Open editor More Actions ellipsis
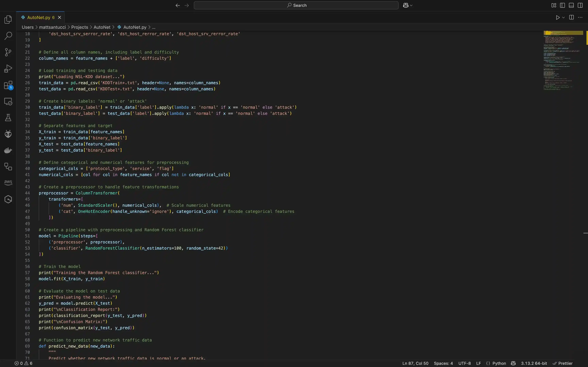This screenshot has height=367, width=588. click(580, 17)
